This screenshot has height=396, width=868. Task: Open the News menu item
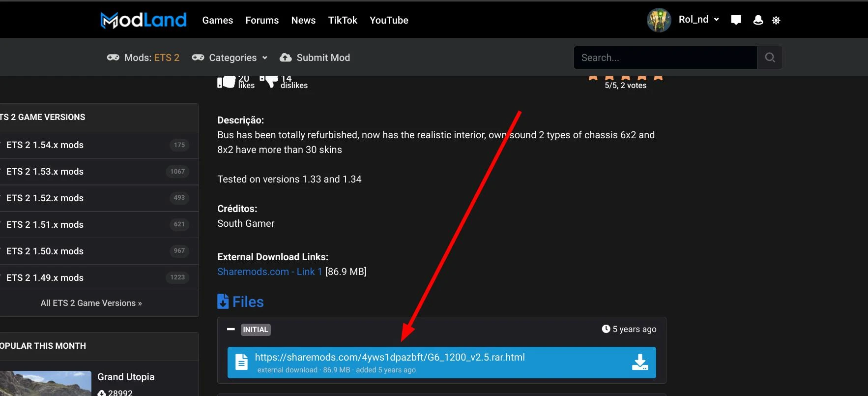coord(303,20)
